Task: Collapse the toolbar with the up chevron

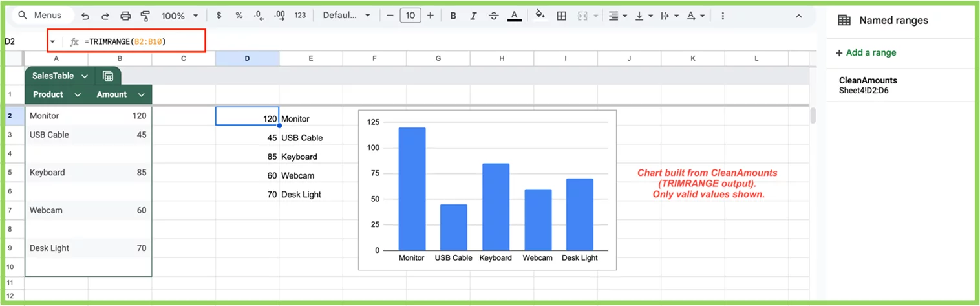Action: point(798,16)
